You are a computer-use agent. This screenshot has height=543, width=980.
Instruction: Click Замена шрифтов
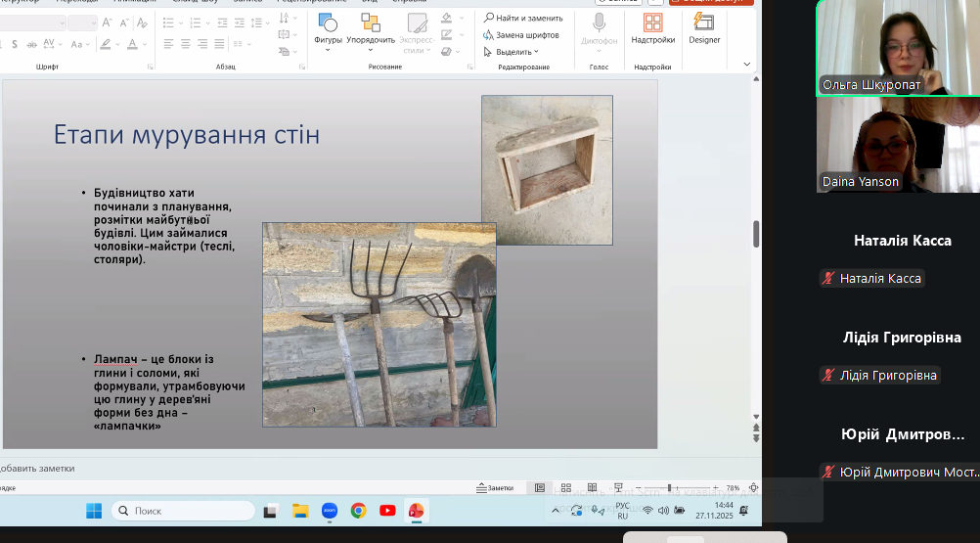521,35
